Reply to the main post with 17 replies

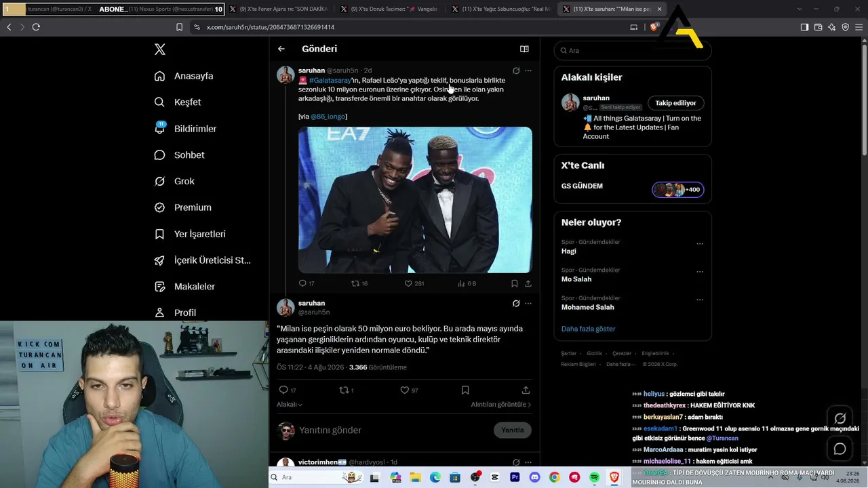point(288,390)
